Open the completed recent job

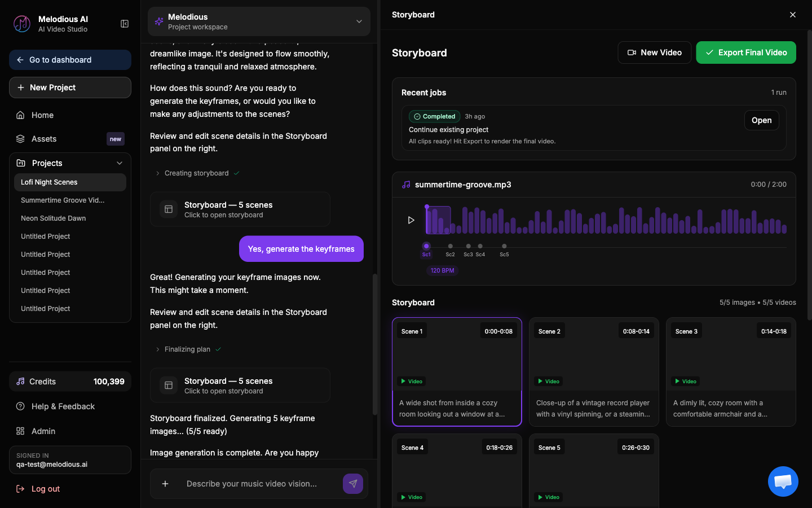coord(762,120)
